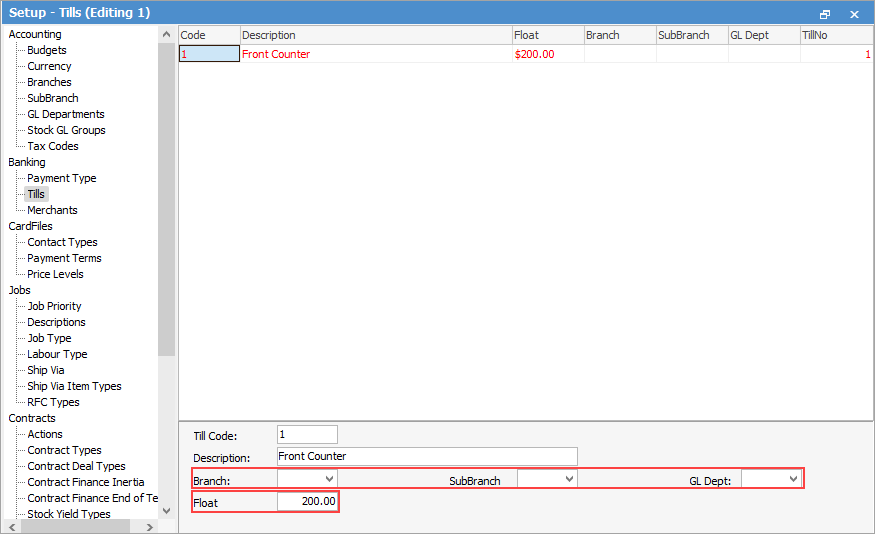
Task: Open Merchants setup
Action: pos(52,210)
